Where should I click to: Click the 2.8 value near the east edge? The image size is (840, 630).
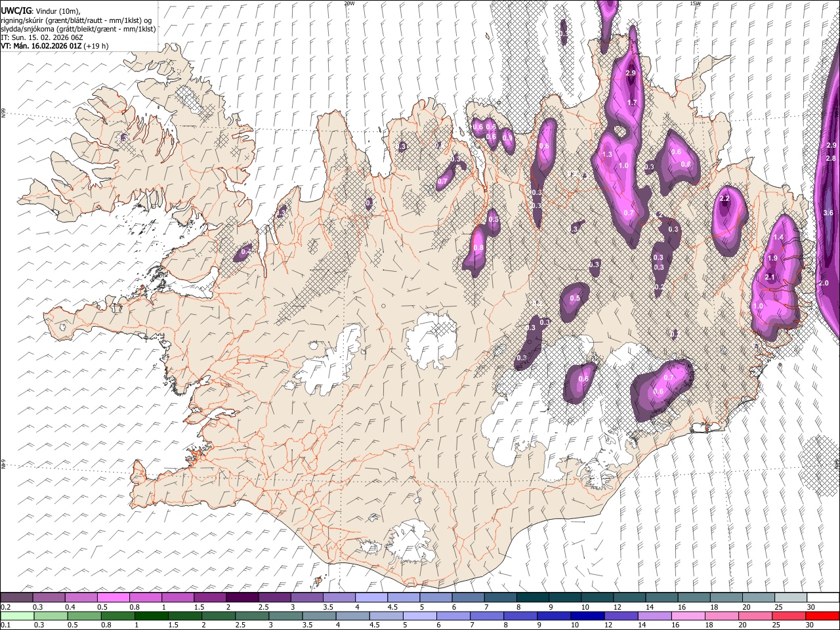(830, 159)
